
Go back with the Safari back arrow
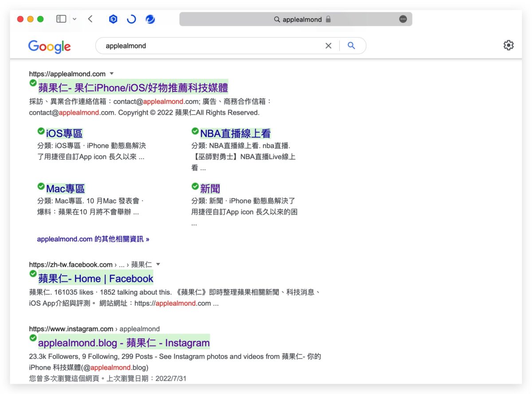tap(90, 19)
